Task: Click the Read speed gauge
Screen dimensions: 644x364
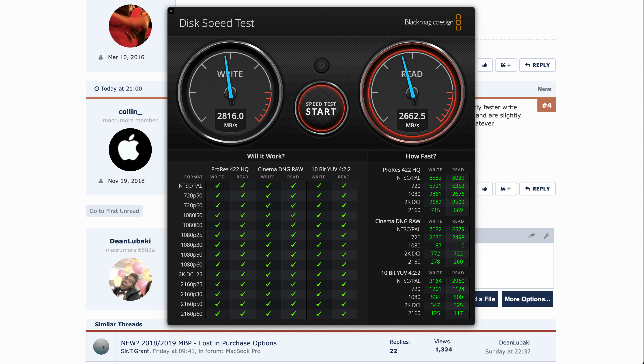Action: point(412,93)
